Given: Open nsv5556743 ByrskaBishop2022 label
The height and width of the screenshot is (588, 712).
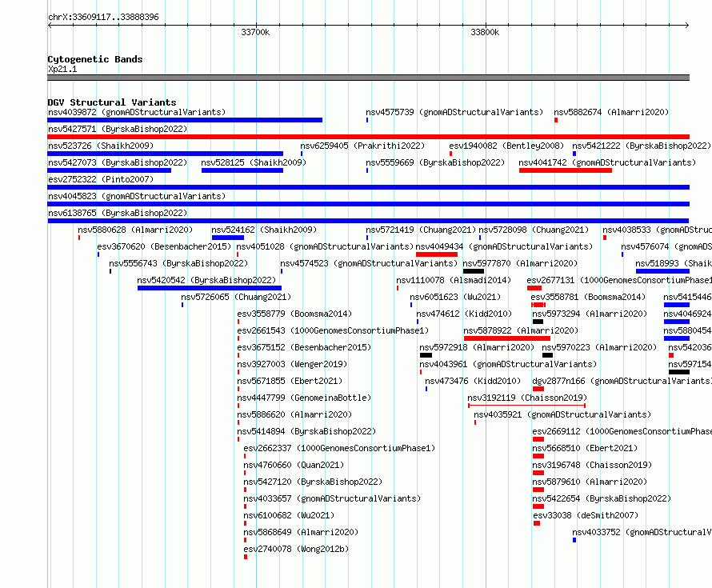Looking at the screenshot, I should [178, 263].
